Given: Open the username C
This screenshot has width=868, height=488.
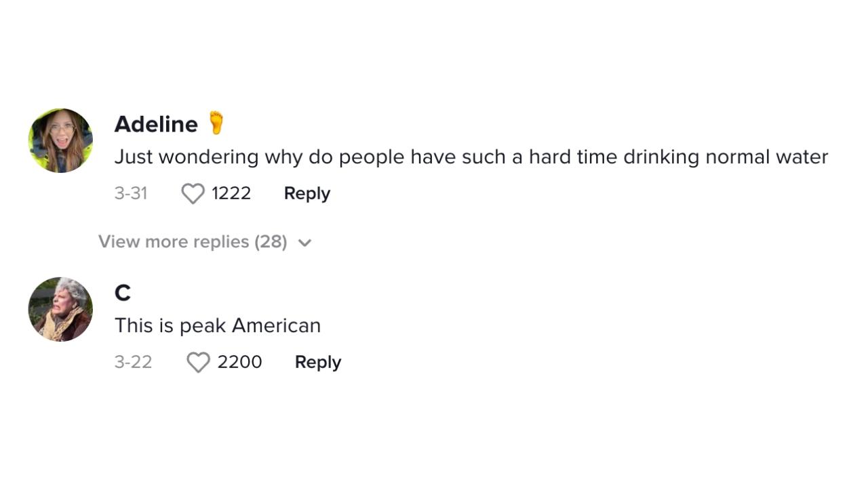Looking at the screenshot, I should 122,292.
